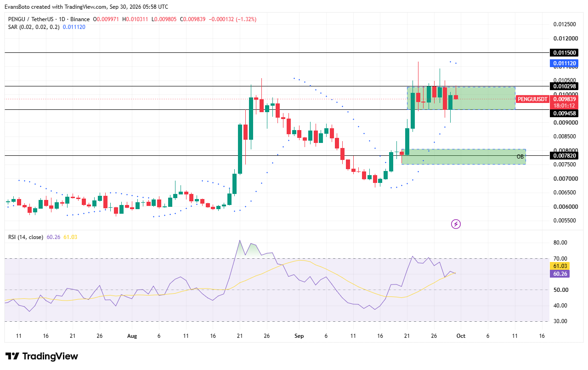Select the 0.011500 price line label
This screenshot has width=588, height=370.
point(564,53)
